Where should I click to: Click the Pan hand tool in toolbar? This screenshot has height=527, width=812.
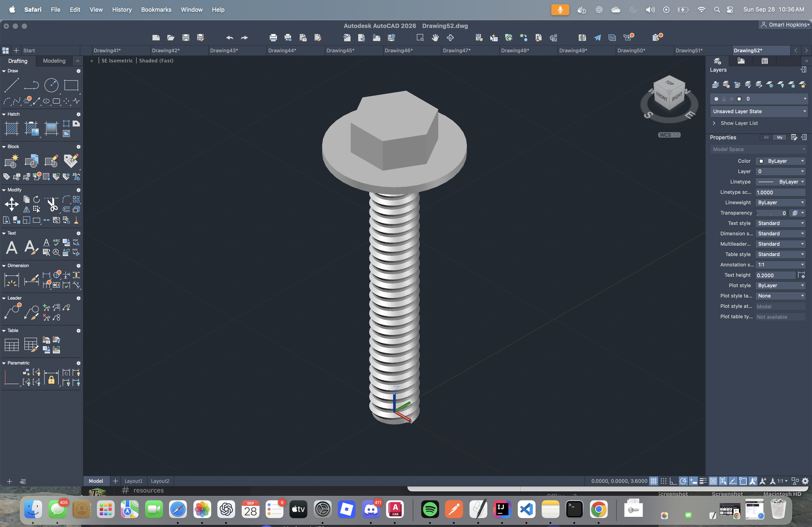click(435, 37)
